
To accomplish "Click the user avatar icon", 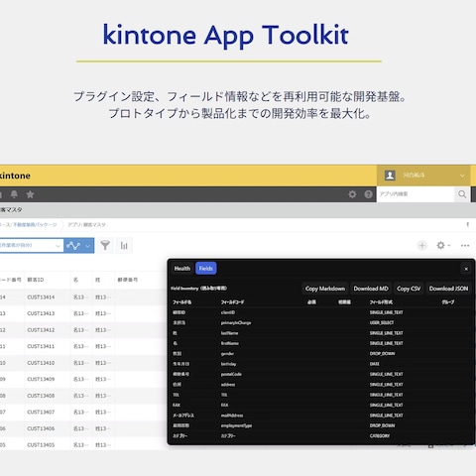I will pyautogui.click(x=390, y=176).
